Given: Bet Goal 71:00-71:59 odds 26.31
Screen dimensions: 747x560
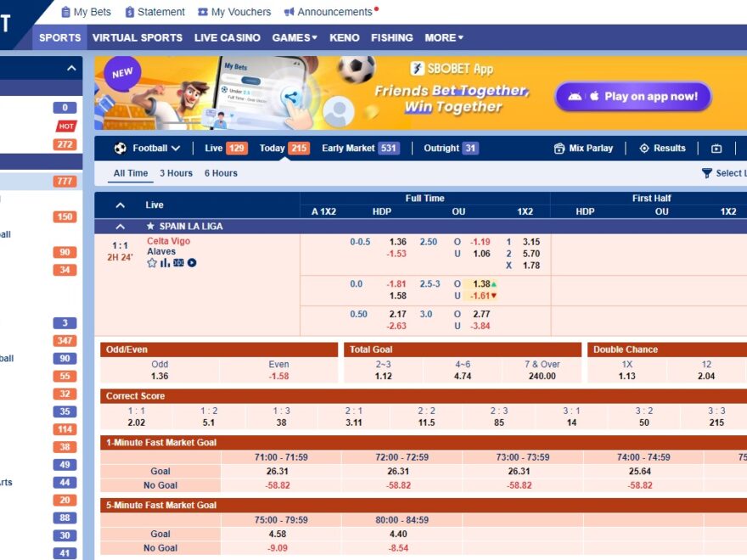Looking at the screenshot, I should click(278, 472).
